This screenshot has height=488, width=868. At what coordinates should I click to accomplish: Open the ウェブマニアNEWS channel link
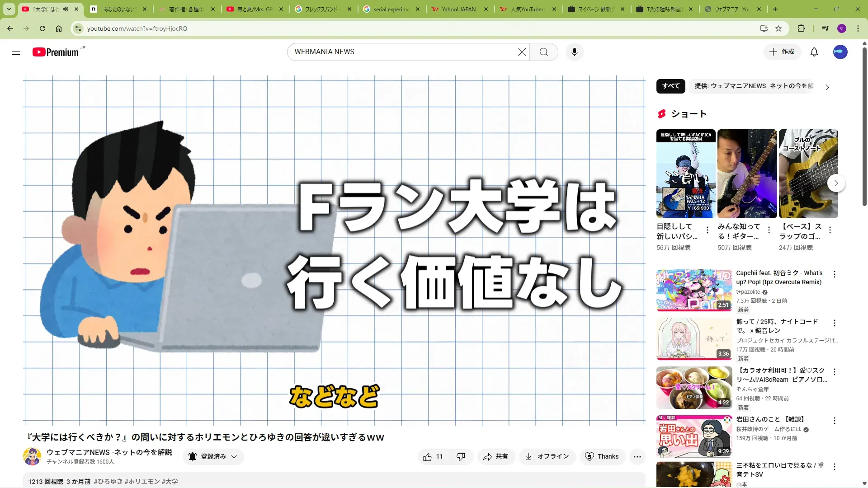pyautogui.click(x=109, y=452)
